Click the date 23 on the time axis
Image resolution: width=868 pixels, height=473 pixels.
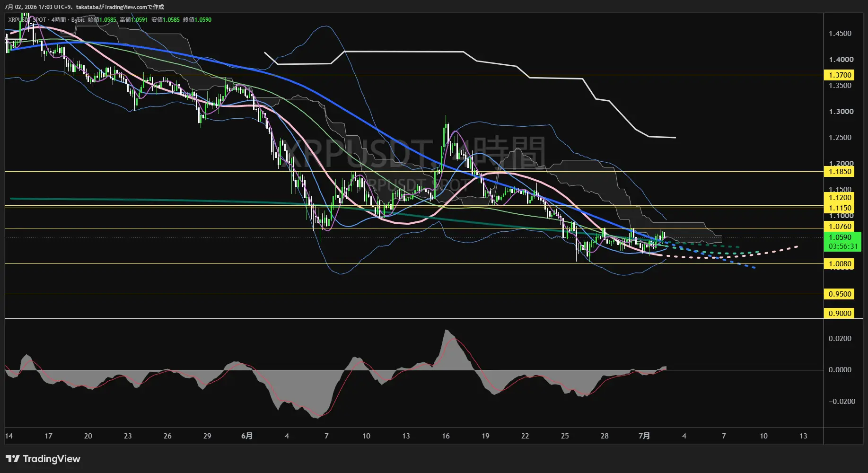coord(128,436)
